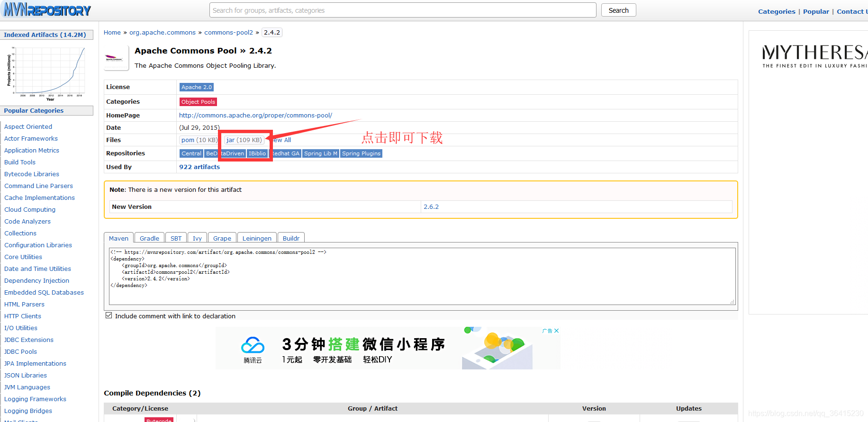The width and height of the screenshot is (868, 422).
Task: Open Actor Frameworks category
Action: (x=31, y=138)
